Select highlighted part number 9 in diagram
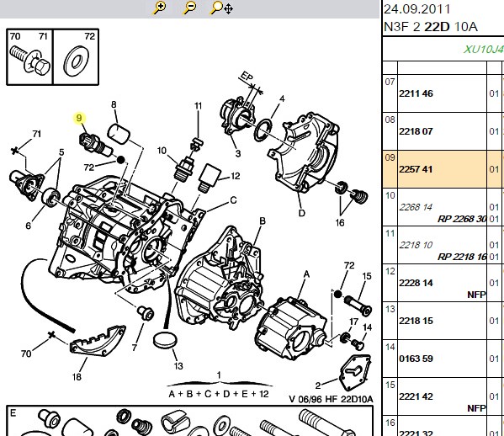The width and height of the screenshot is (504, 436). 79,118
